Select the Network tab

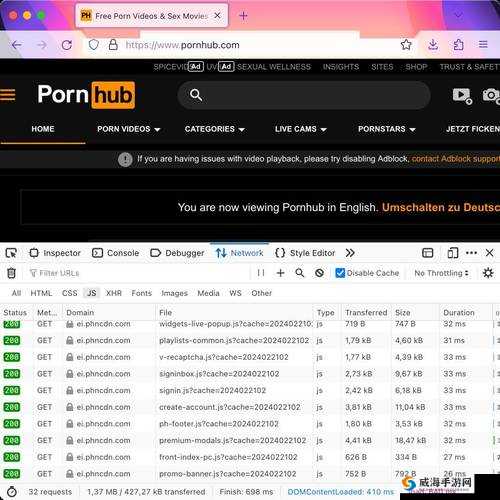240,253
